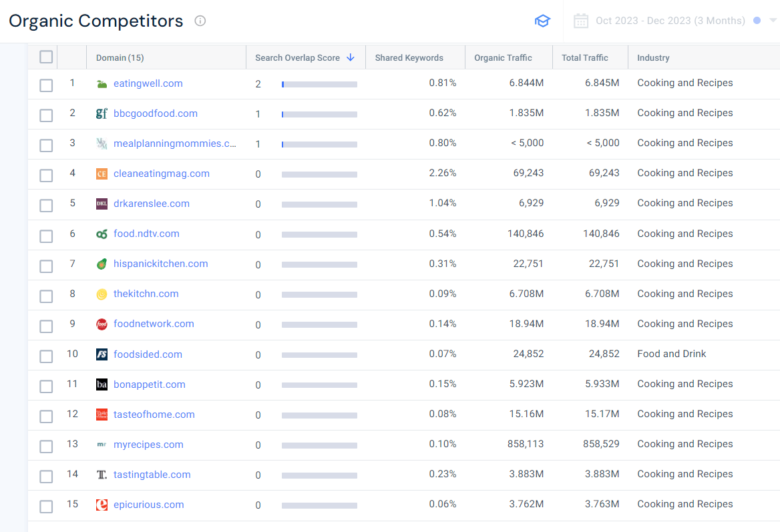Click the cleaneatingmag.com CE favicon
The height and width of the screenshot is (532, 780).
102,174
